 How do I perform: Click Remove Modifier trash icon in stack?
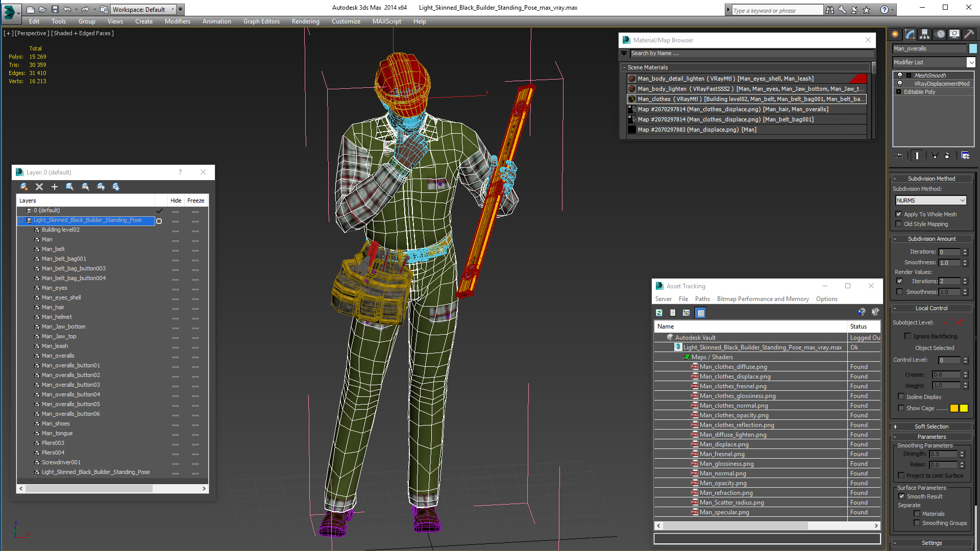pos(947,156)
